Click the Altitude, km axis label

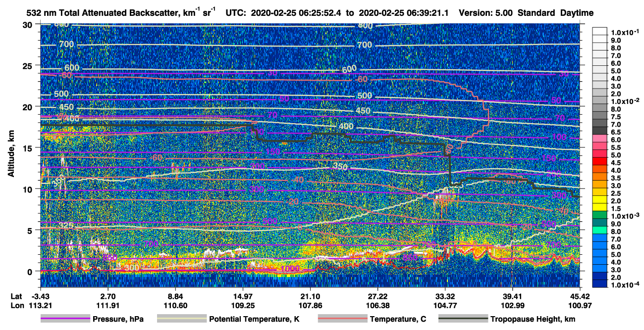click(x=11, y=155)
